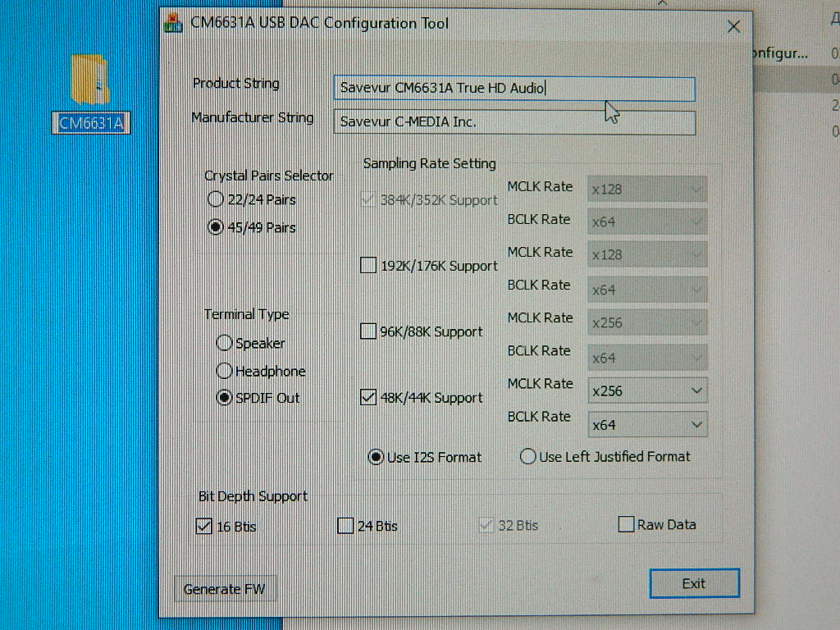Click the Crystal Pairs Selector label

269,176
